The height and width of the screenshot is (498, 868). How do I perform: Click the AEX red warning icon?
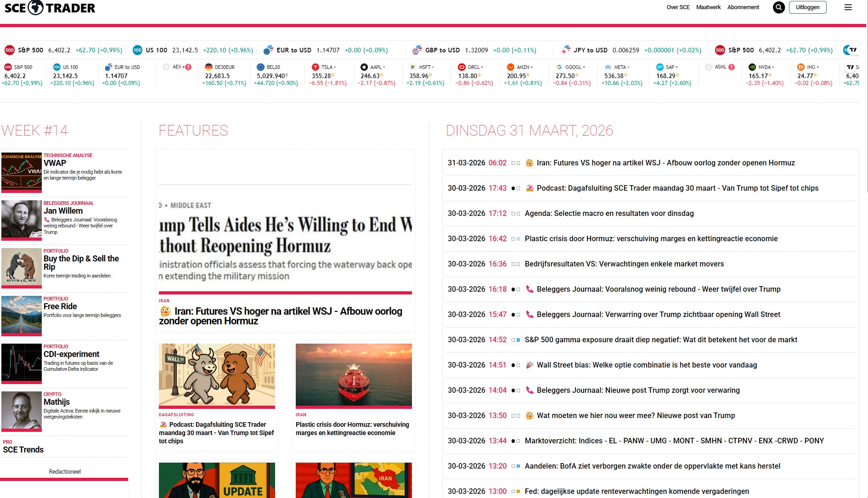tap(188, 67)
